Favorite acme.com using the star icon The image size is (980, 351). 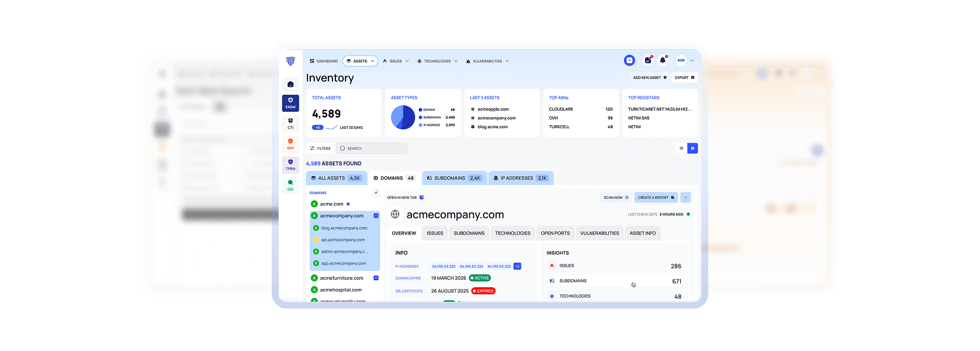[348, 204]
